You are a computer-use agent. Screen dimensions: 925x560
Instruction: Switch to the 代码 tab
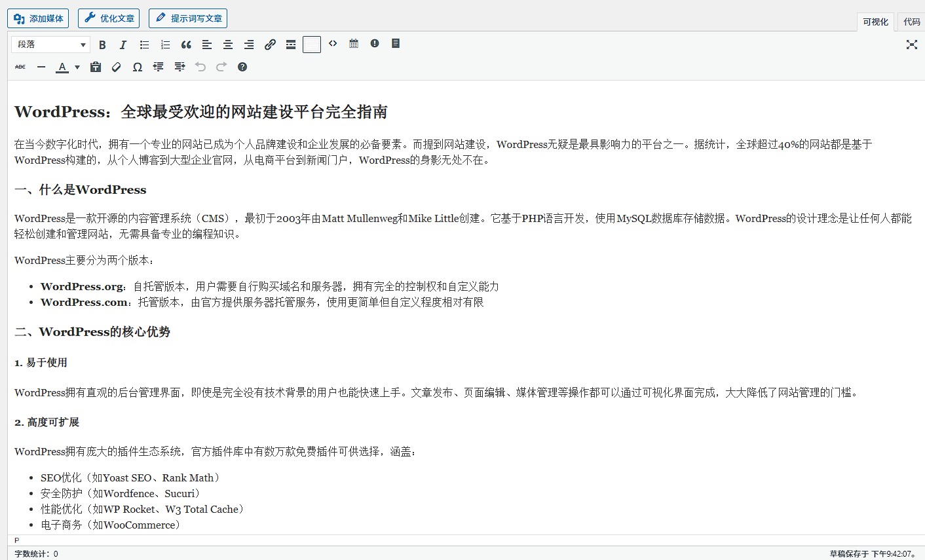[x=911, y=22]
